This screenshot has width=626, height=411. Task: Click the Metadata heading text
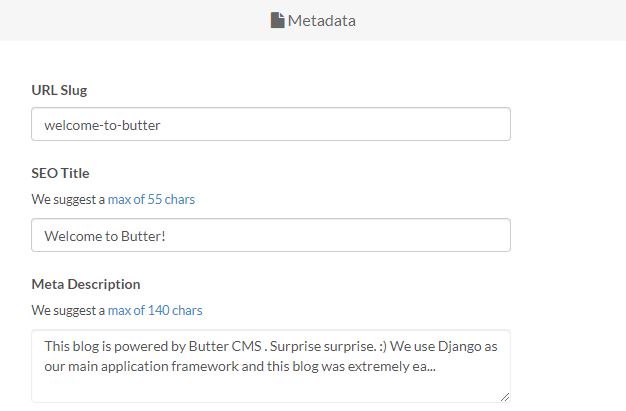click(x=322, y=21)
